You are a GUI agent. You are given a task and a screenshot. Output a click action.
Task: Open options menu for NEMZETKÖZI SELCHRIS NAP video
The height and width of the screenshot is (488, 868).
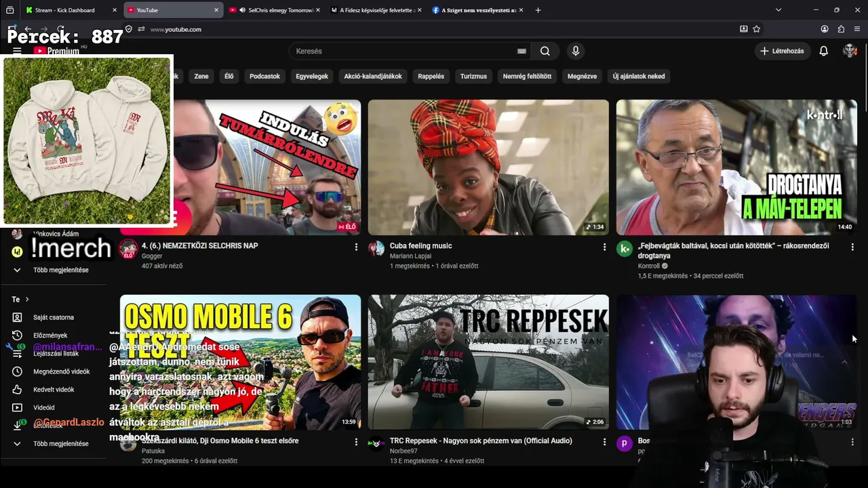[x=356, y=247]
